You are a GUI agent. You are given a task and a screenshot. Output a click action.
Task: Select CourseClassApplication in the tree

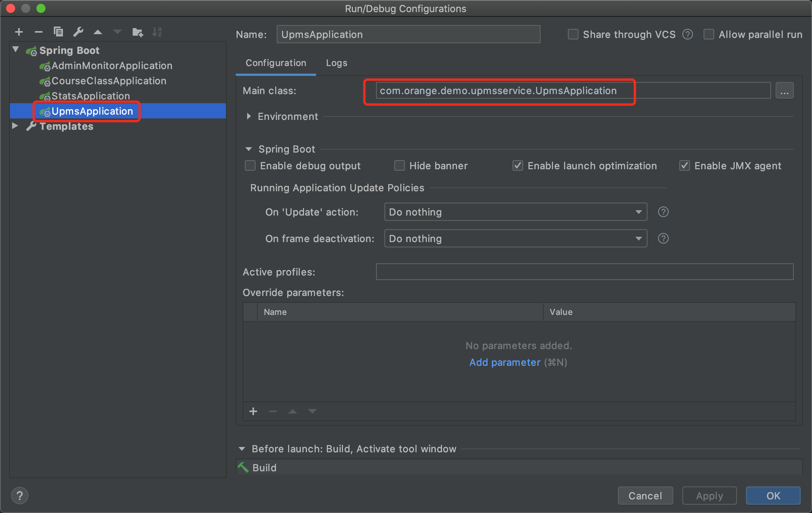(x=109, y=81)
